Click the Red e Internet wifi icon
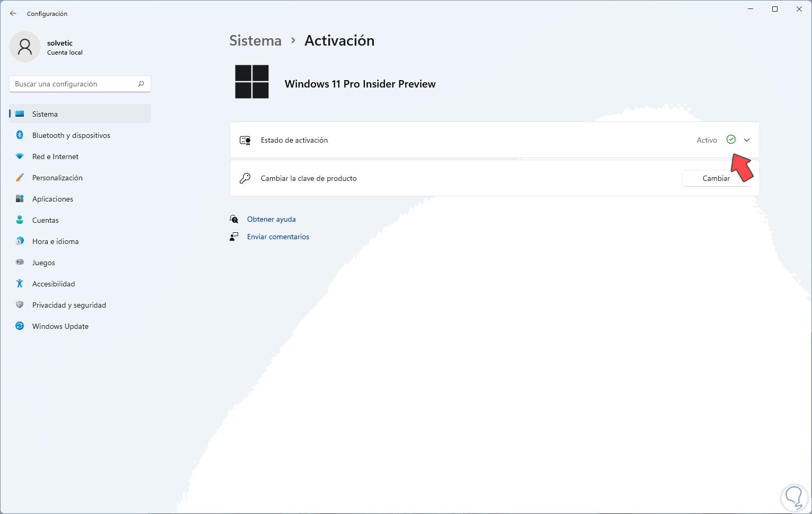The height and width of the screenshot is (514, 812). coord(20,156)
